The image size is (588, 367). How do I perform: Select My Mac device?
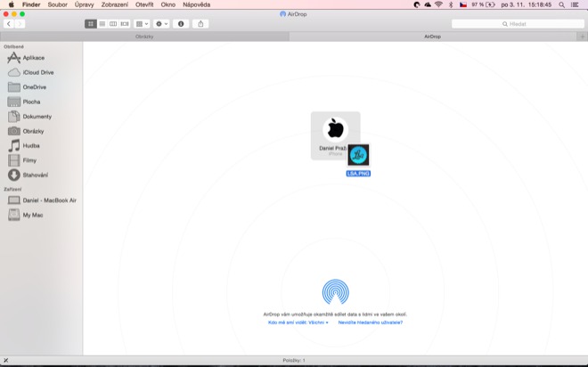click(26, 215)
